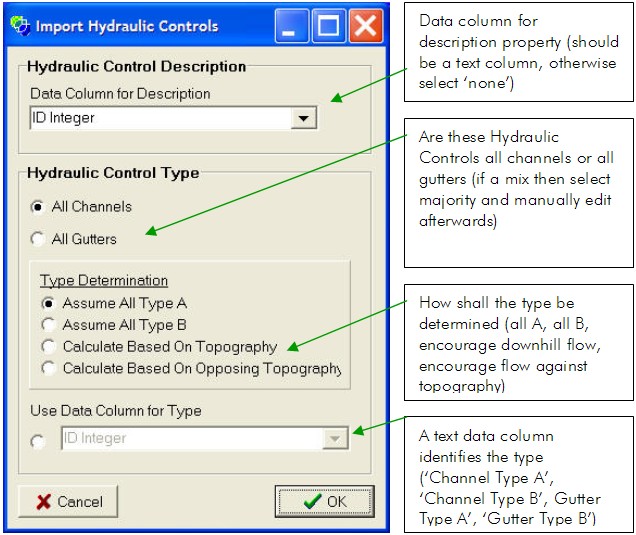The image size is (636, 535).
Task: Enable Calculate Based On Topography
Action: [x=48, y=347]
